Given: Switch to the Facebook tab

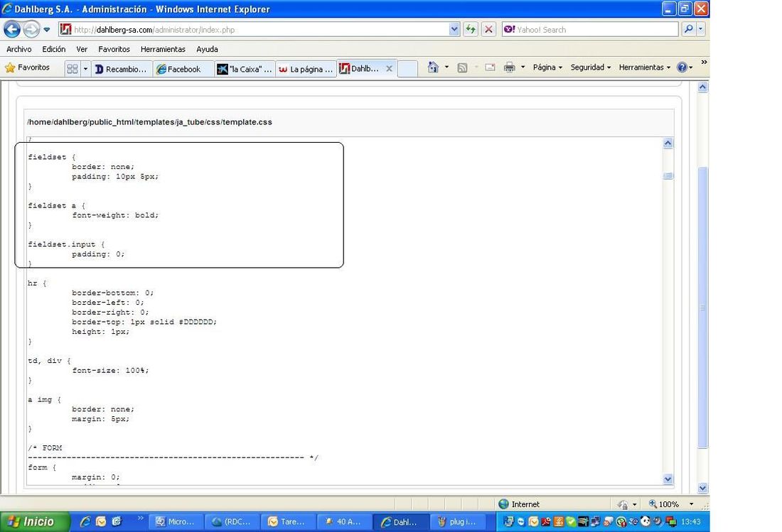Looking at the screenshot, I should 183,69.
